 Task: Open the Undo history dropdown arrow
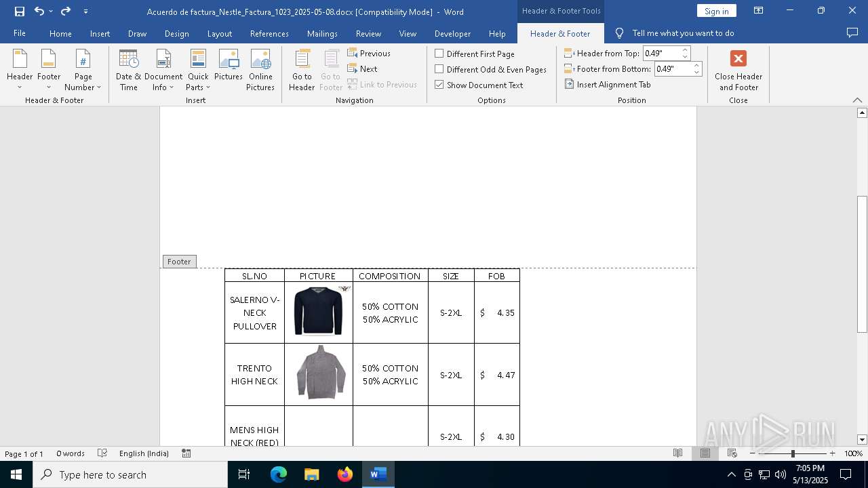51,12
